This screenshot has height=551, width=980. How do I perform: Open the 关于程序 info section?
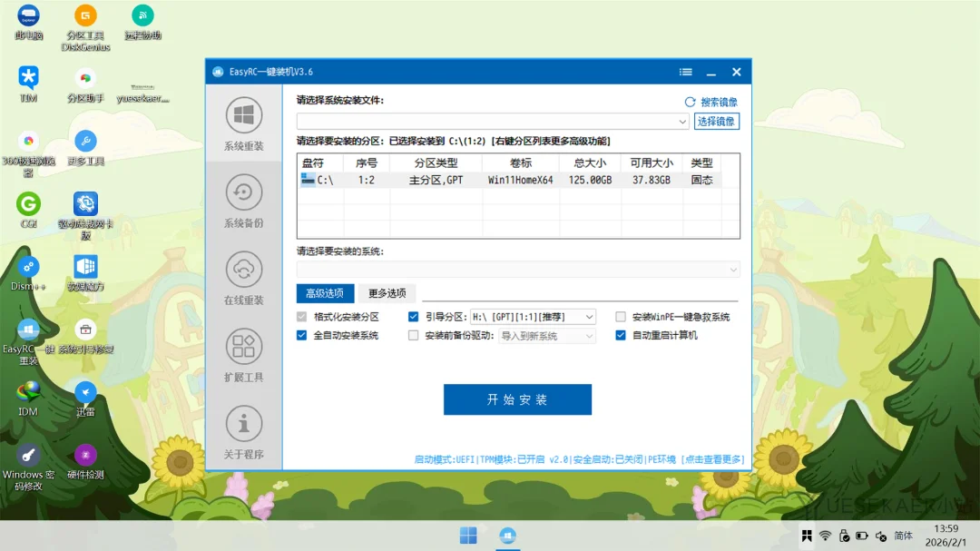pos(244,431)
